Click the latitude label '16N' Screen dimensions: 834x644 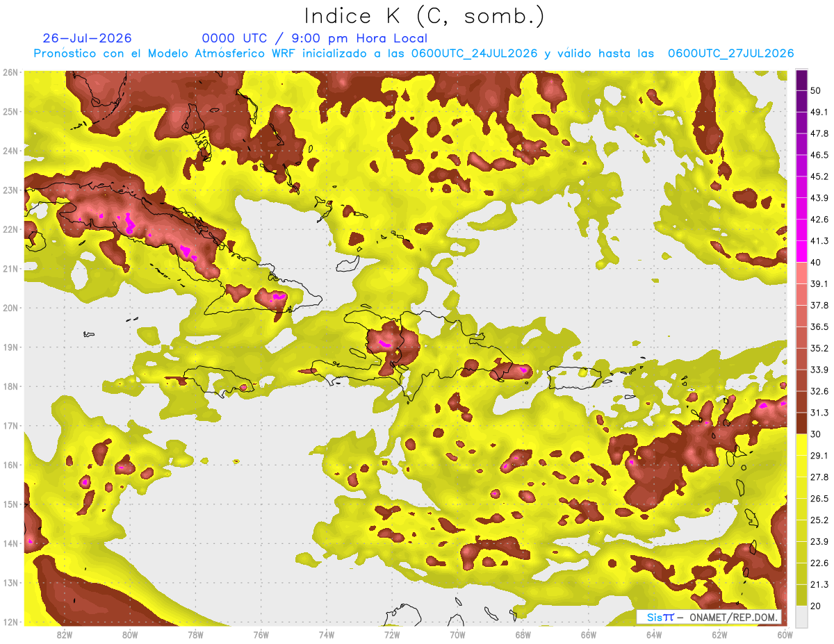[x=10, y=465]
